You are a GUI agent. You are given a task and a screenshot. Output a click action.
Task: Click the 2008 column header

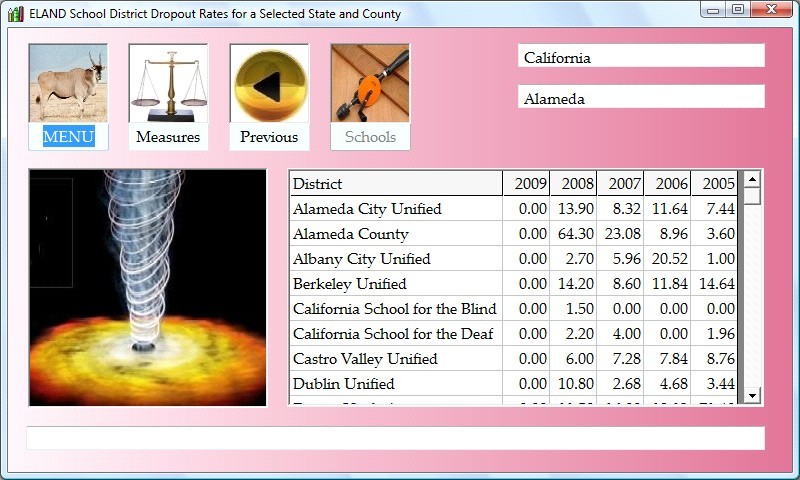click(x=574, y=184)
